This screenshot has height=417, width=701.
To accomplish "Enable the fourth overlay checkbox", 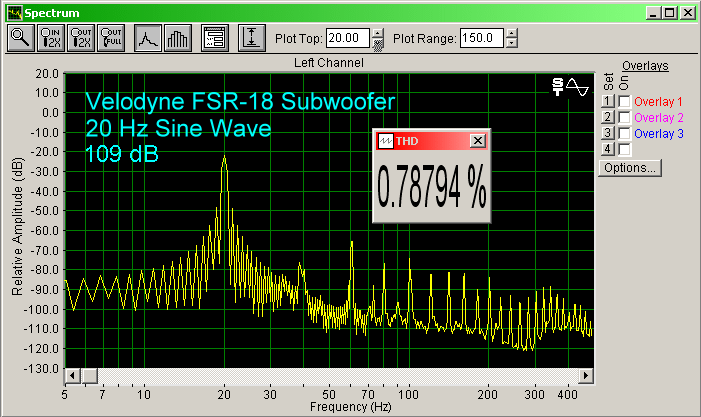I will pyautogui.click(x=625, y=149).
